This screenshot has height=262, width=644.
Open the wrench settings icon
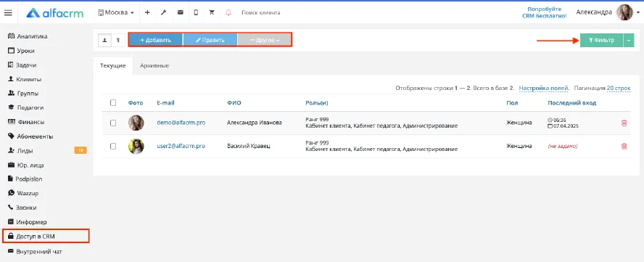click(163, 13)
